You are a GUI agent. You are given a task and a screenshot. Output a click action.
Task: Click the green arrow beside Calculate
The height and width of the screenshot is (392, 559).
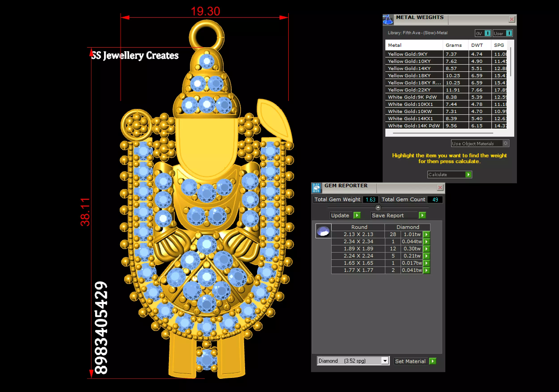(468, 175)
